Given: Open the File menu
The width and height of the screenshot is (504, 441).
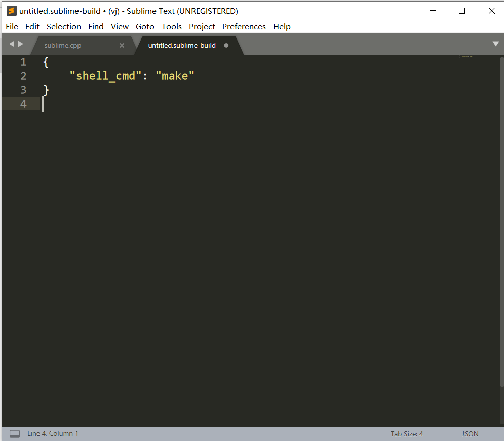Looking at the screenshot, I should coord(12,27).
